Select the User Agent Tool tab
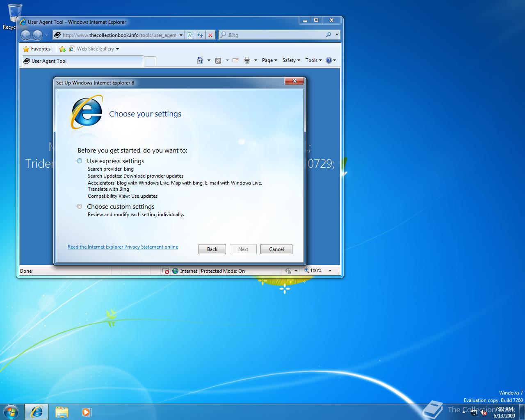The height and width of the screenshot is (420, 525). (x=82, y=61)
